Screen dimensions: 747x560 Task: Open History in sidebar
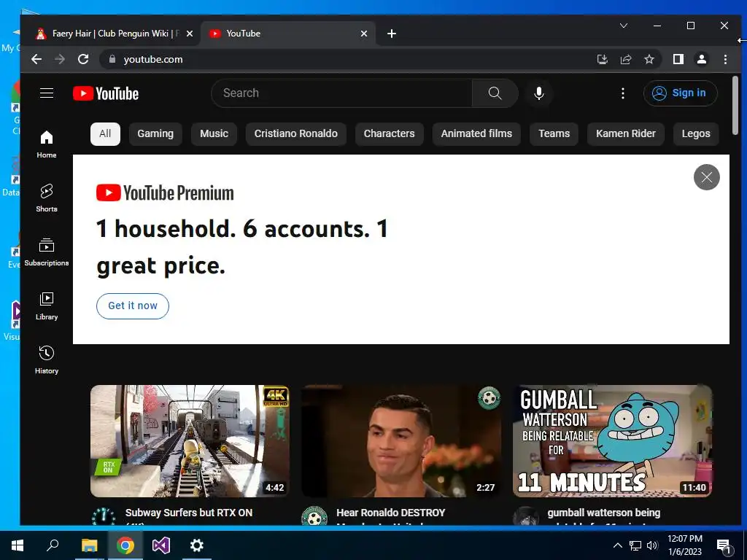[x=47, y=359]
